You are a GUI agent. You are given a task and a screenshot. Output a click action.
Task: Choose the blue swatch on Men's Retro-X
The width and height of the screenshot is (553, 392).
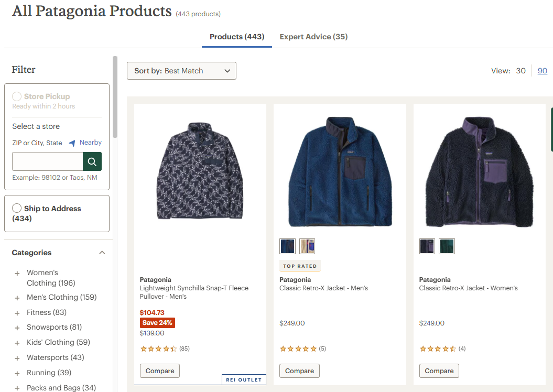(288, 246)
